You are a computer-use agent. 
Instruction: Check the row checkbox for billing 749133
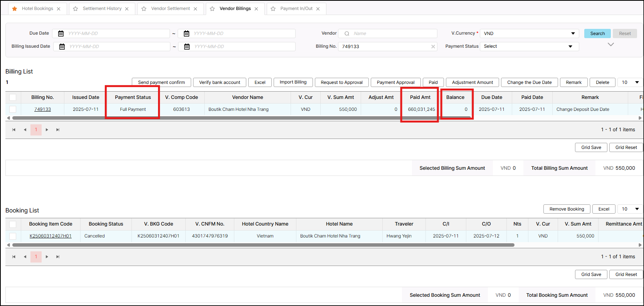click(13, 109)
